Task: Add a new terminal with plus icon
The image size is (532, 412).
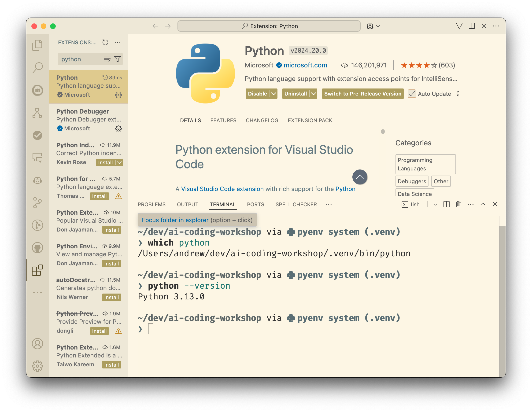Action: 428,204
